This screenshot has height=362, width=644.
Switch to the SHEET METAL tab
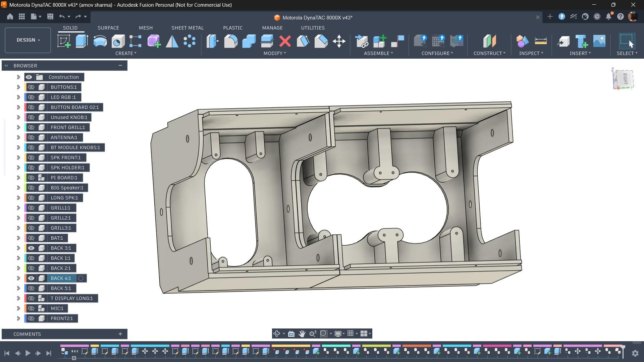(x=187, y=28)
